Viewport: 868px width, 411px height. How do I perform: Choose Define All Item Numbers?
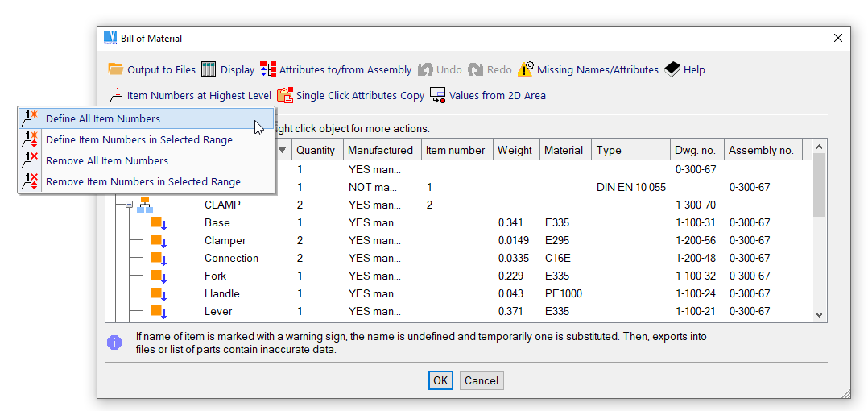click(x=103, y=118)
